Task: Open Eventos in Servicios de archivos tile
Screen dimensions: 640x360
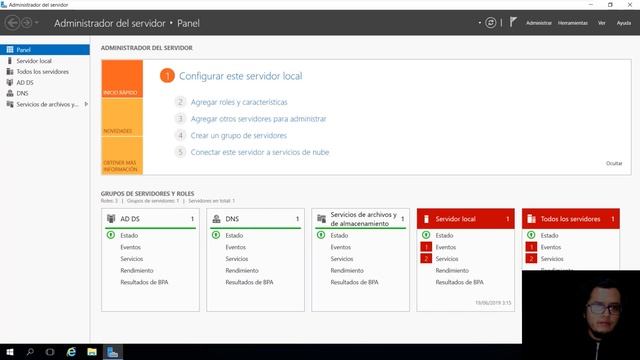Action: (x=340, y=247)
